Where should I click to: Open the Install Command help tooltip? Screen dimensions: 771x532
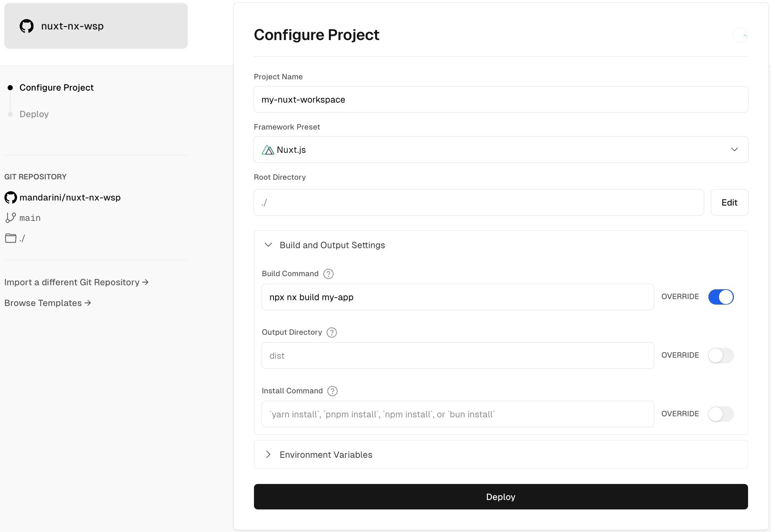click(x=331, y=391)
